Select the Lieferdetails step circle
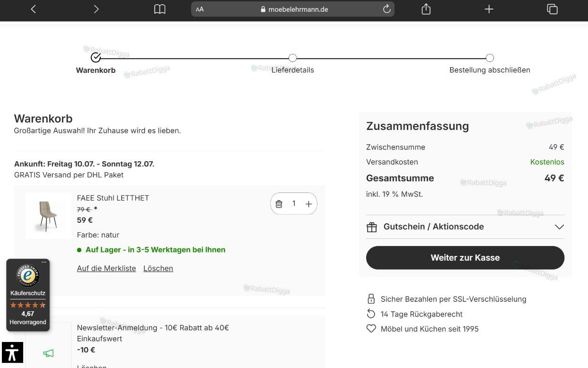588x368 pixels. [x=293, y=58]
